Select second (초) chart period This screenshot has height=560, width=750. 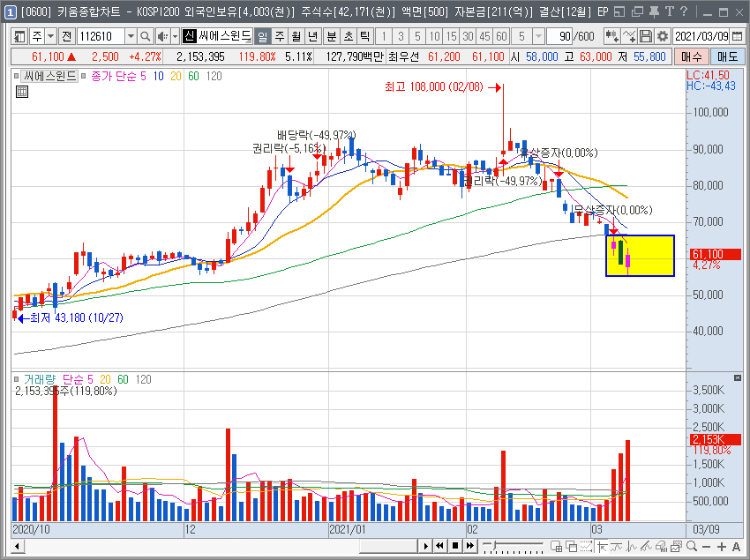[x=349, y=36]
